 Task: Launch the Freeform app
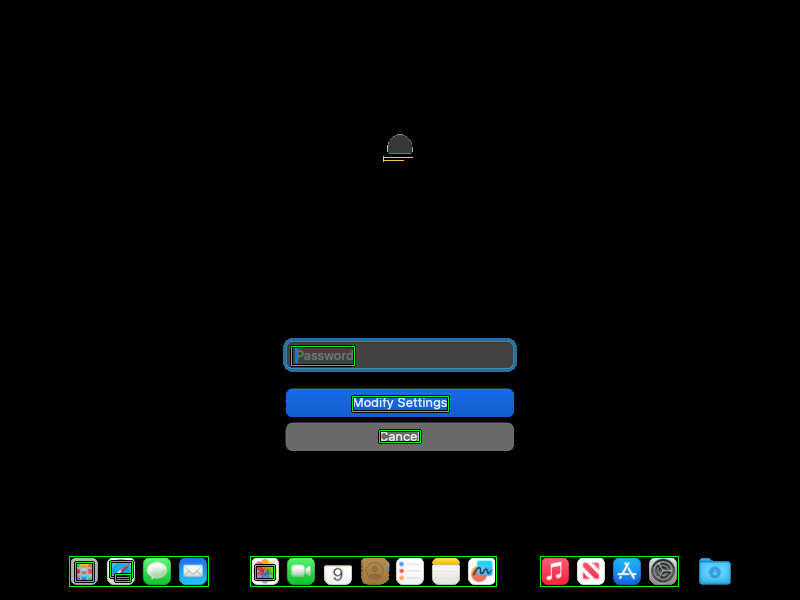(482, 572)
